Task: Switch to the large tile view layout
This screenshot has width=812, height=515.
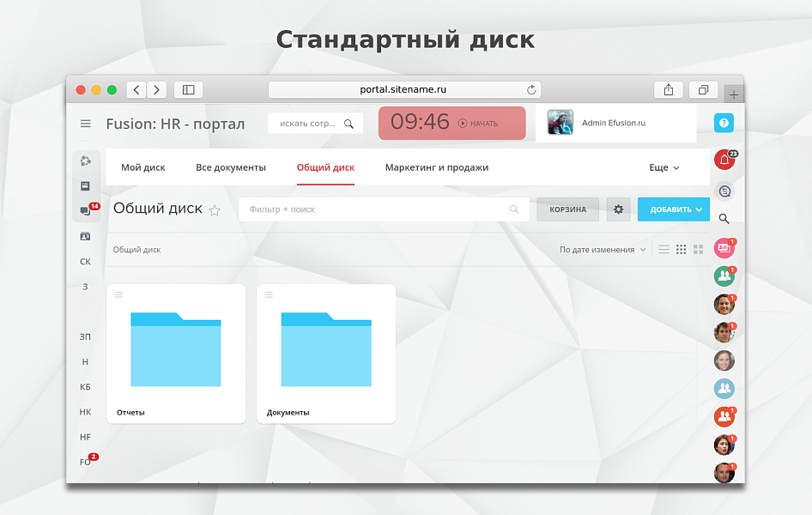Action: [x=698, y=249]
